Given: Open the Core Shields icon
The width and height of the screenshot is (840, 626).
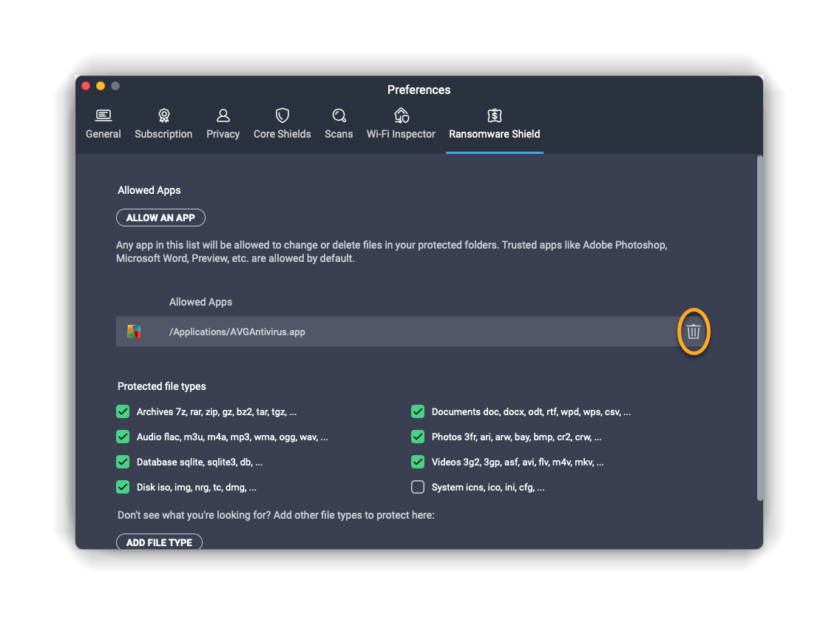Looking at the screenshot, I should point(282,115).
